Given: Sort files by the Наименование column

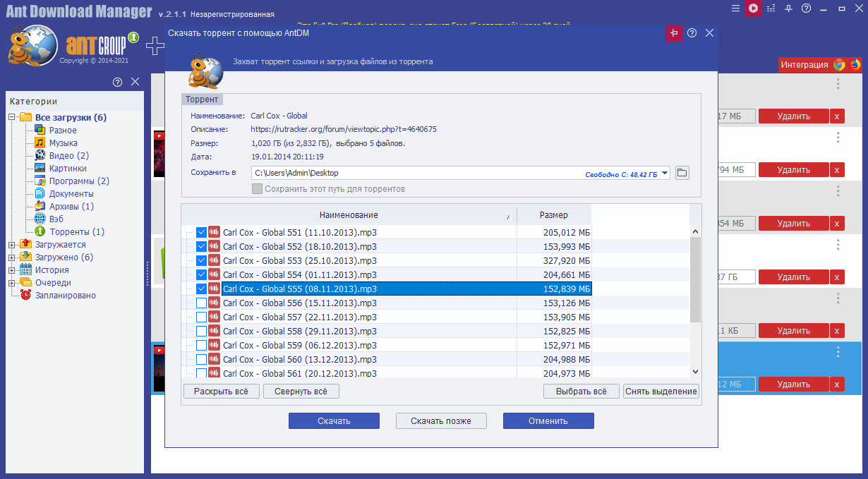Looking at the screenshot, I should (349, 215).
